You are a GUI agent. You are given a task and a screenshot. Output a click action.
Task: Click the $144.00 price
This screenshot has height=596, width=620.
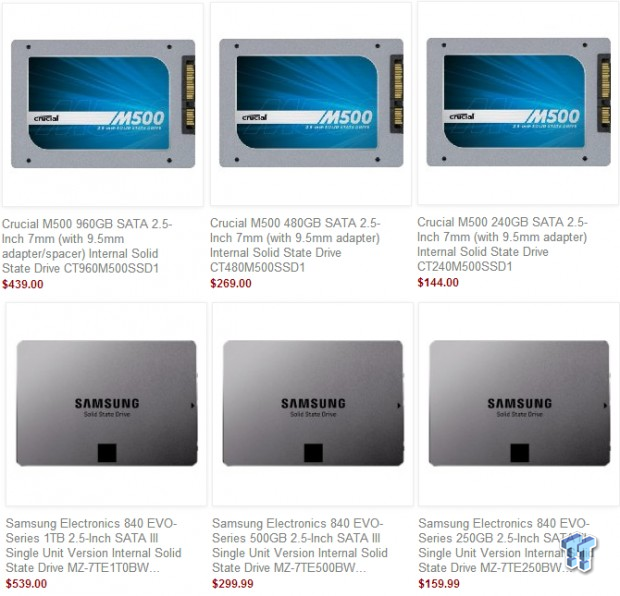[x=438, y=282]
